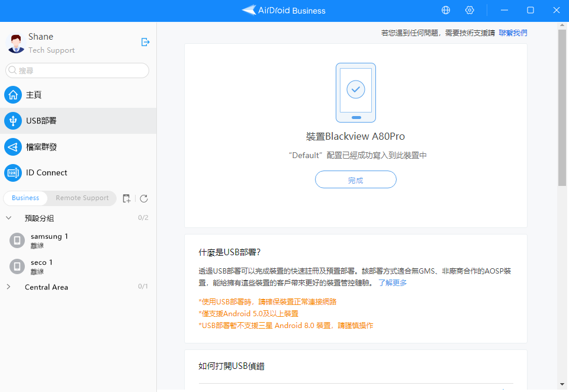Select USB部署 in the sidebar
This screenshot has height=392, width=569.
[x=78, y=121]
